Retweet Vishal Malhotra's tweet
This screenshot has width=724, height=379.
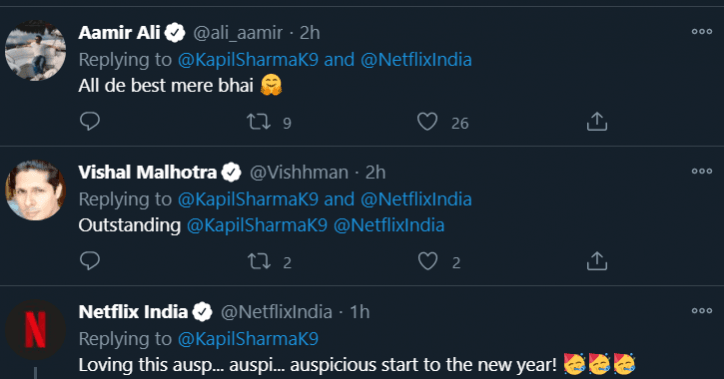(x=259, y=261)
